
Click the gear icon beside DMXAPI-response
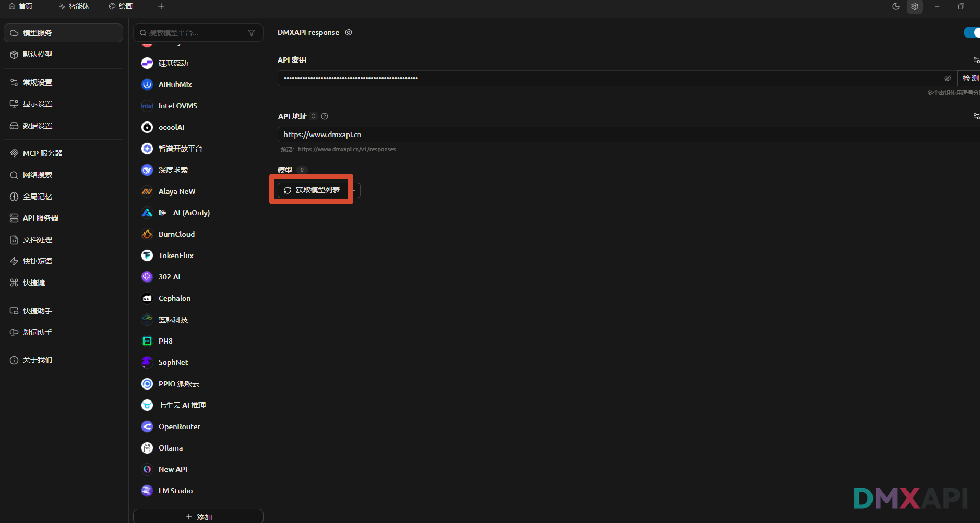coord(349,32)
